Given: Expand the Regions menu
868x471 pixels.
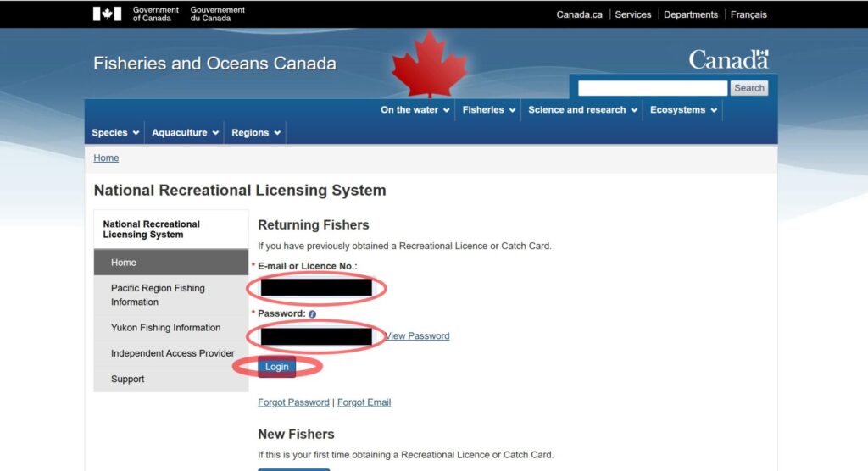Looking at the screenshot, I should (x=256, y=132).
